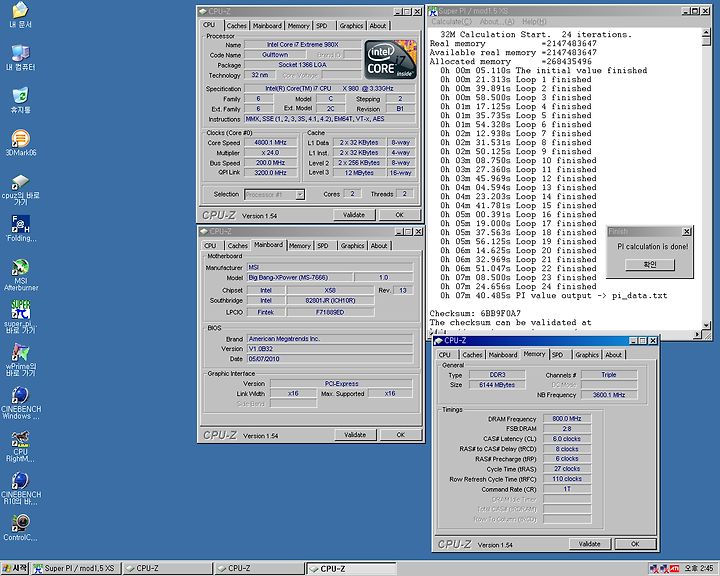720x576 pixels.
Task: Click the Socket 1366 LGA package field
Action: tap(303, 65)
